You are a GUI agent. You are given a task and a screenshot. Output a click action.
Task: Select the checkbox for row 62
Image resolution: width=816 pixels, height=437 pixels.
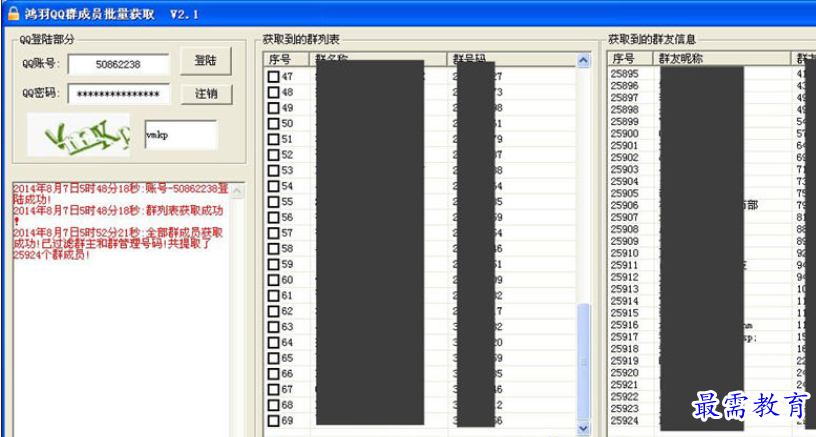[x=274, y=311]
